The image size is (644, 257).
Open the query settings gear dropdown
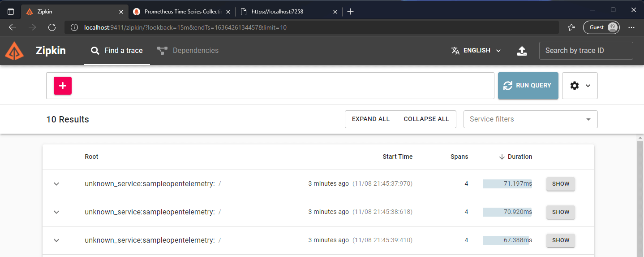(580, 85)
